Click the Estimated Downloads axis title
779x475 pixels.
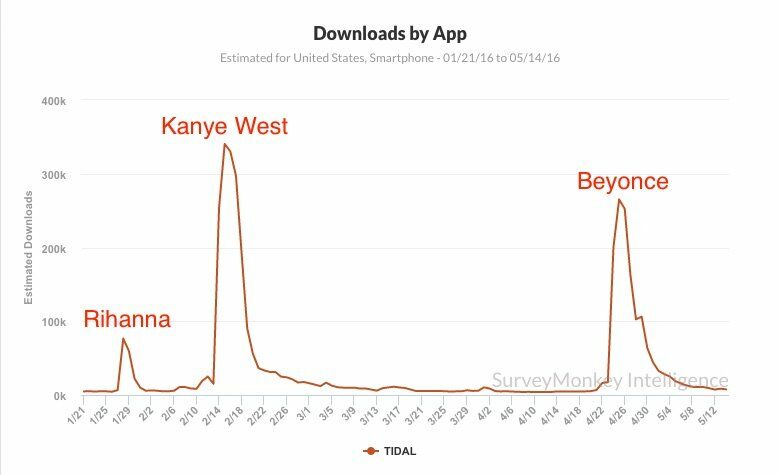coord(28,247)
